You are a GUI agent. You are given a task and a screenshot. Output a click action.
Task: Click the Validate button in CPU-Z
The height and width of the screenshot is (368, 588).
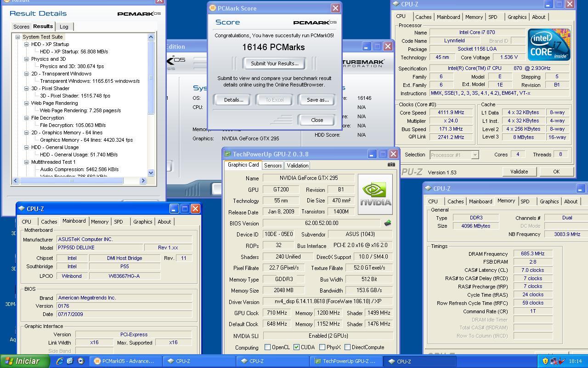pos(519,172)
